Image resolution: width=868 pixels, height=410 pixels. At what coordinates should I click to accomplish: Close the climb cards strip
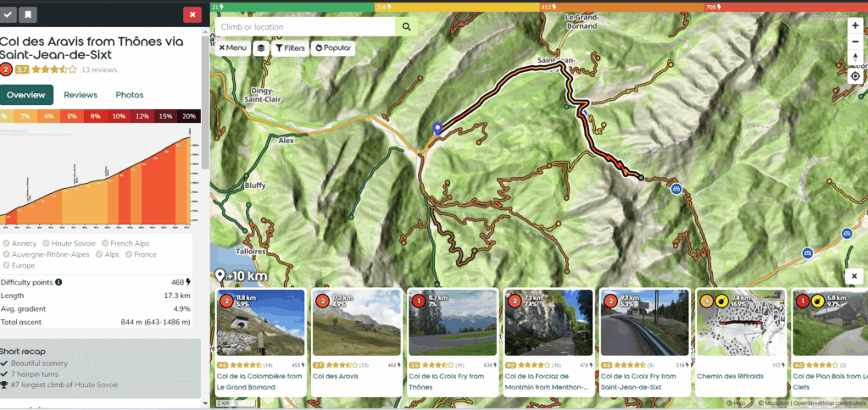(x=854, y=276)
